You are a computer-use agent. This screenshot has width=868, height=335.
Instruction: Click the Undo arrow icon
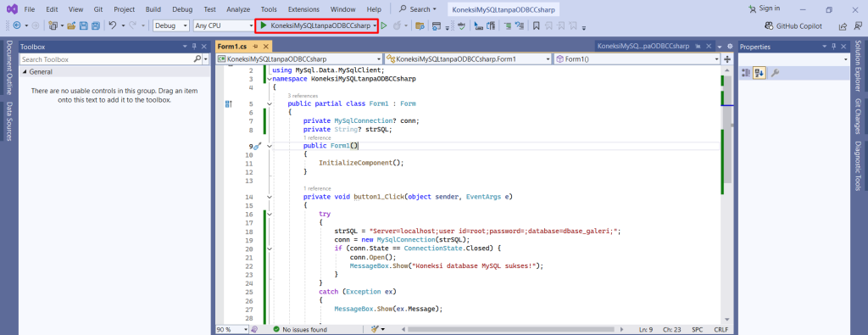click(113, 25)
